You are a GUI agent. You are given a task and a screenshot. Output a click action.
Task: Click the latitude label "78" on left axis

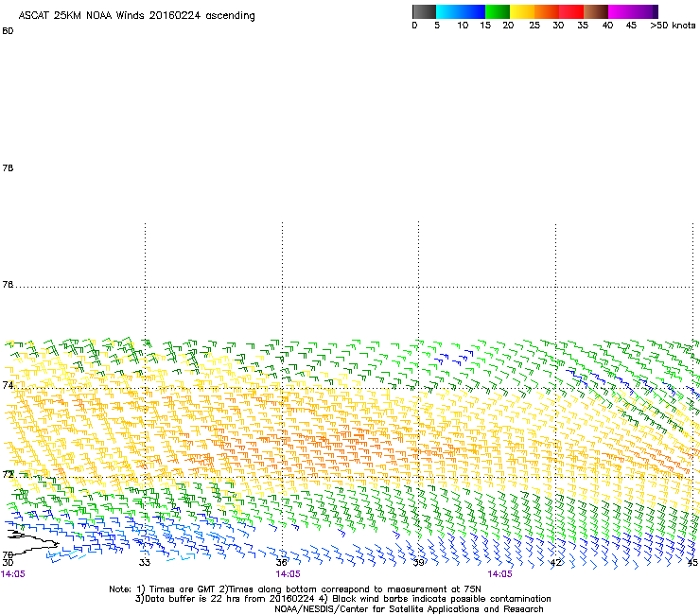pos(8,167)
